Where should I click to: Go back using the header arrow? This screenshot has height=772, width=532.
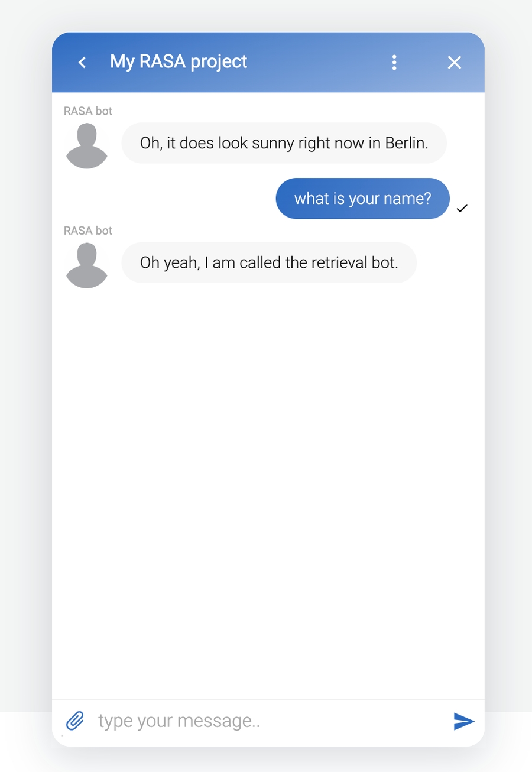(x=82, y=62)
